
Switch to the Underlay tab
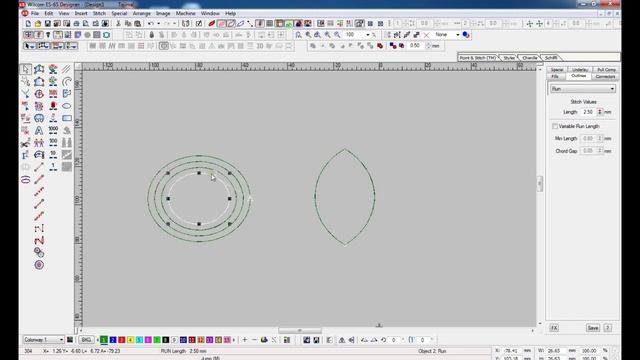580,70
